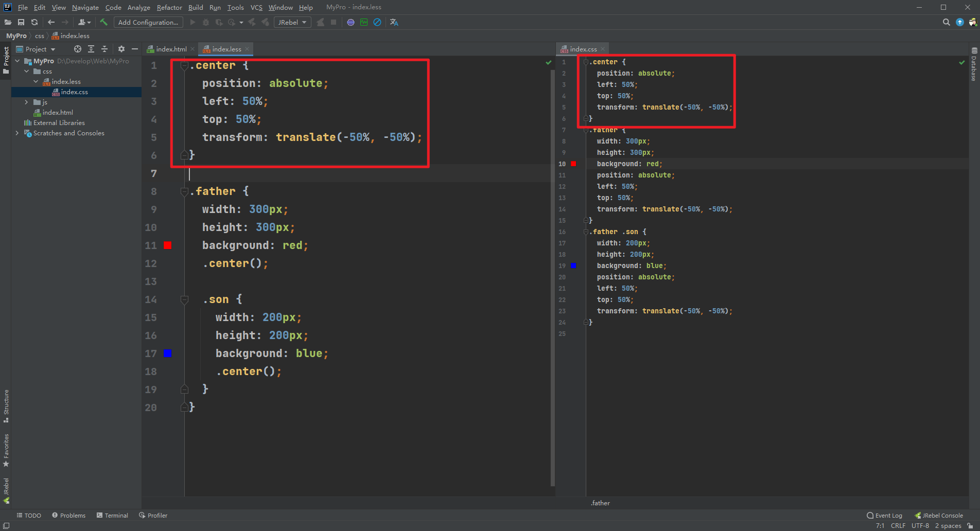Click css breadcrumb in navigation bar
This screenshot has height=531, width=980.
pos(40,36)
